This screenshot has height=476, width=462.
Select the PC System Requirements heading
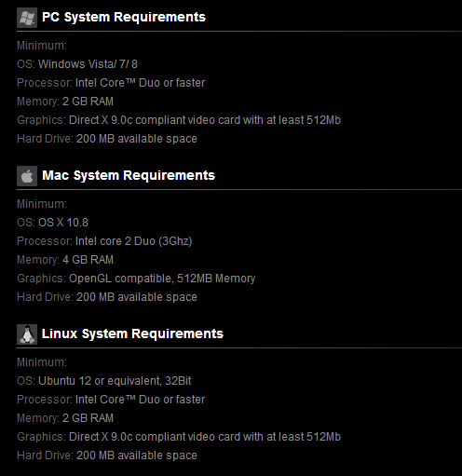[x=124, y=17]
